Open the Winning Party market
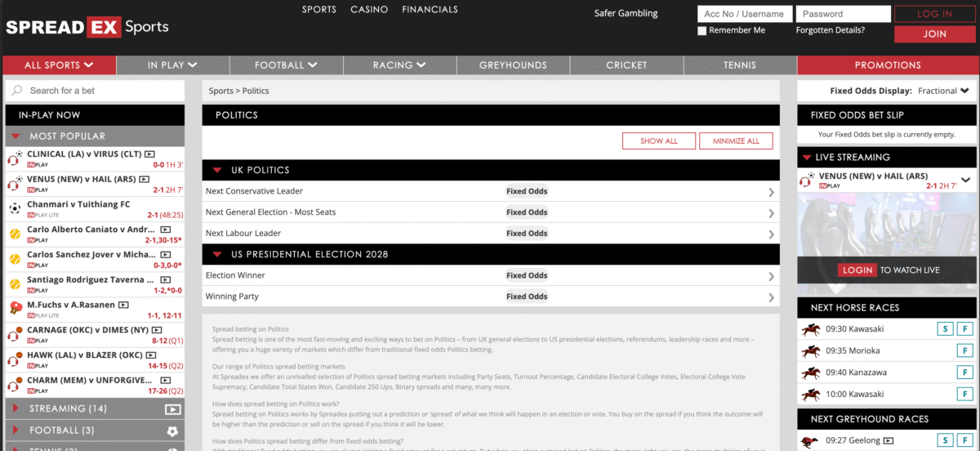The width and height of the screenshot is (980, 451). point(491,297)
